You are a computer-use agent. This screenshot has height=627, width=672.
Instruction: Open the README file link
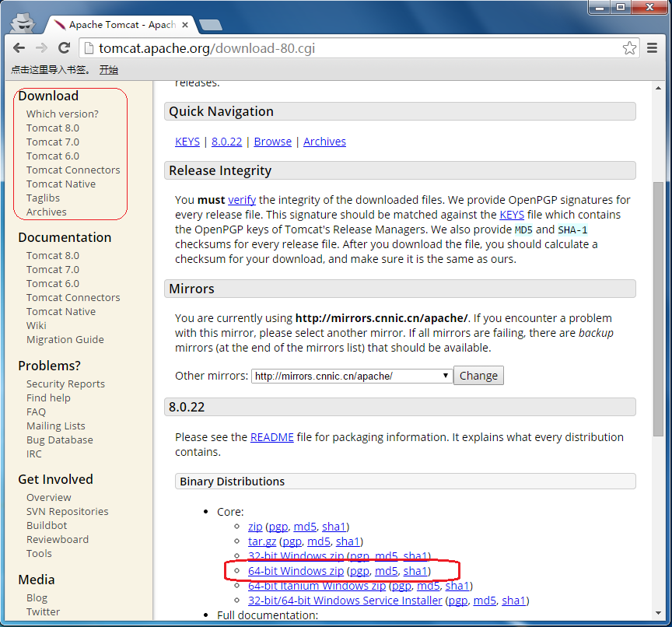point(272,437)
